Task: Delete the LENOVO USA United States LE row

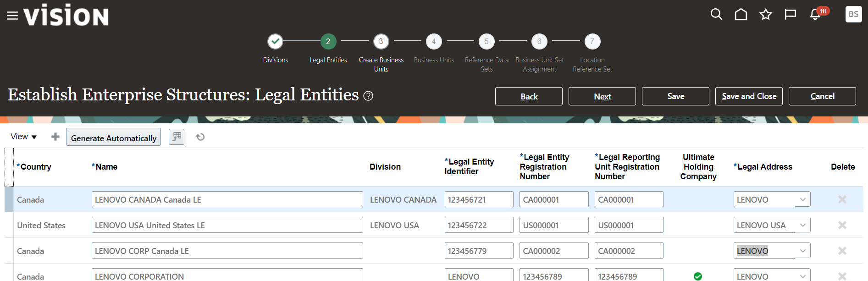Action: (x=842, y=225)
